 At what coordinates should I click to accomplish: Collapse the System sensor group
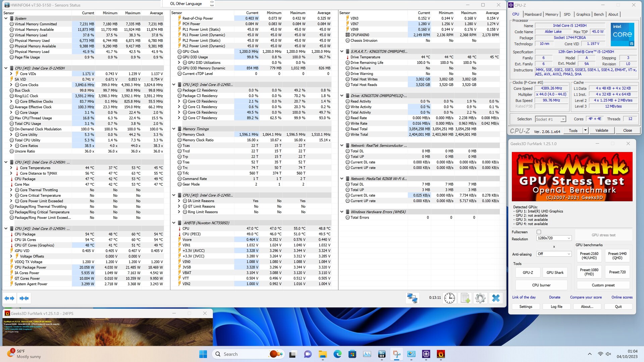point(6,18)
